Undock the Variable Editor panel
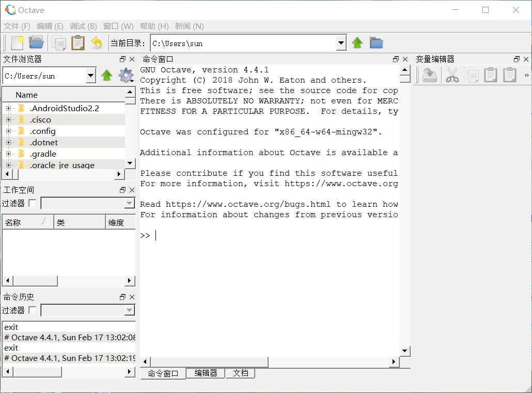This screenshot has height=393, width=532. (x=517, y=59)
